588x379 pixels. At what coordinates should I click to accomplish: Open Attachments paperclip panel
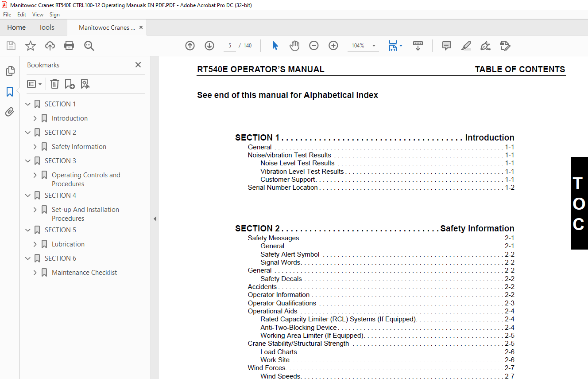(10, 112)
